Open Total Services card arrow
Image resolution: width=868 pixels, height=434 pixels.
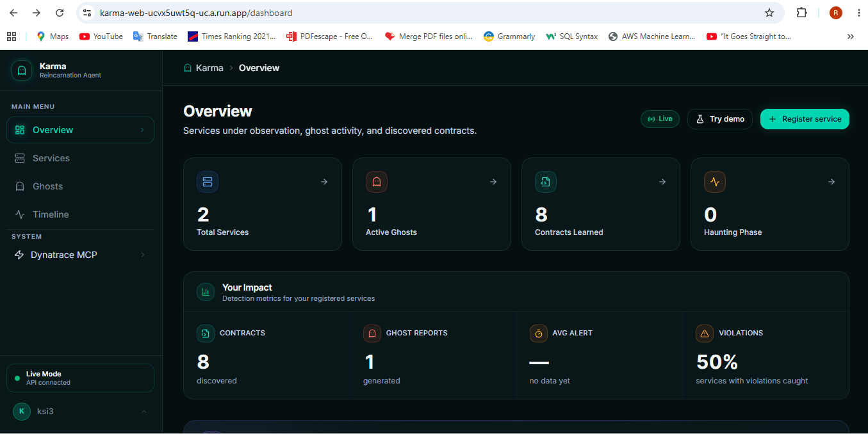click(324, 182)
